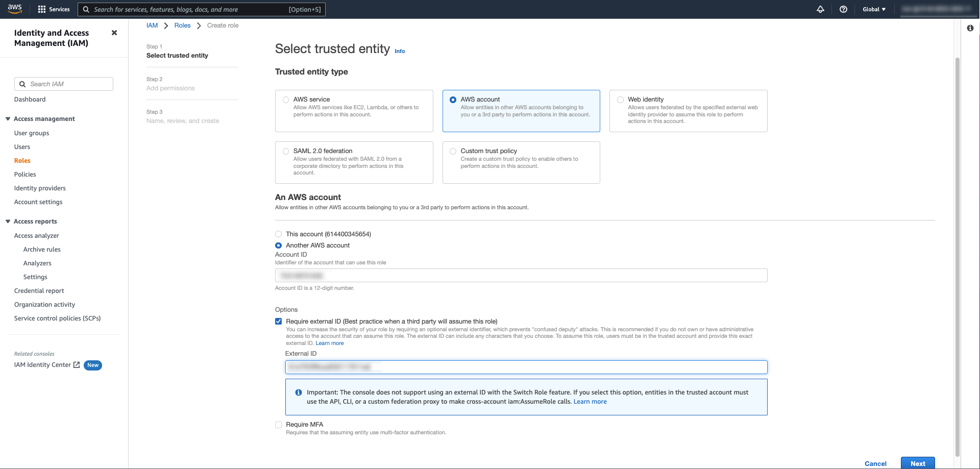
Task: Open Policies in the sidebar
Action: tap(25, 175)
